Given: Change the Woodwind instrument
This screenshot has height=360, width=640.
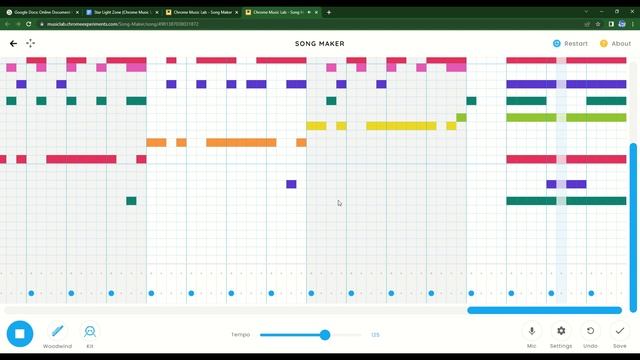Looking at the screenshot, I should (58, 336).
